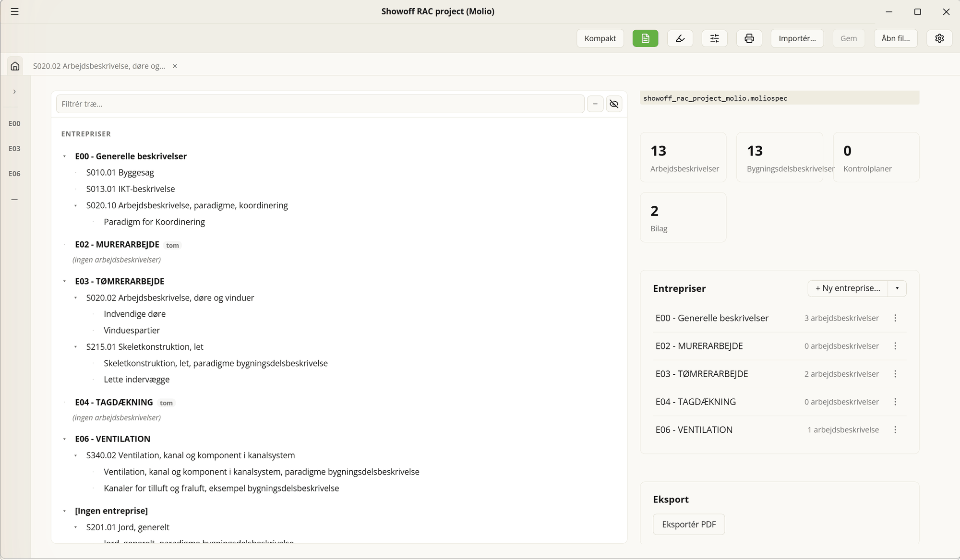
Task: Close the S020.02 Arbejdsbeskrivelse tab
Action: pyautogui.click(x=175, y=66)
